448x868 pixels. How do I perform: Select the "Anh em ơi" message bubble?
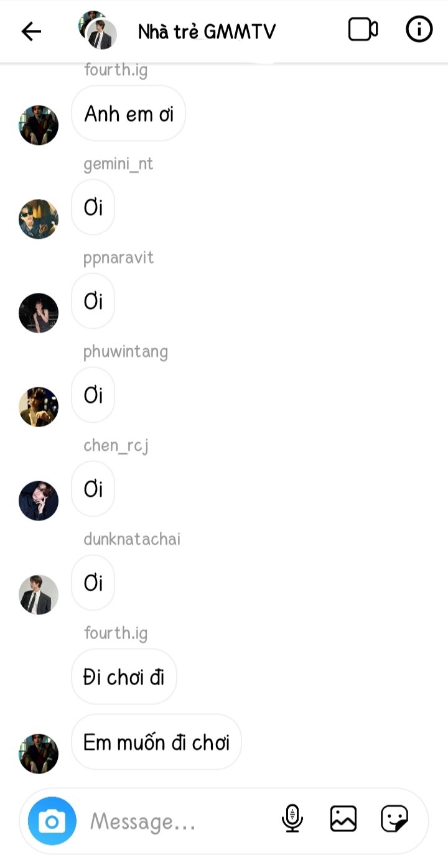(x=129, y=114)
